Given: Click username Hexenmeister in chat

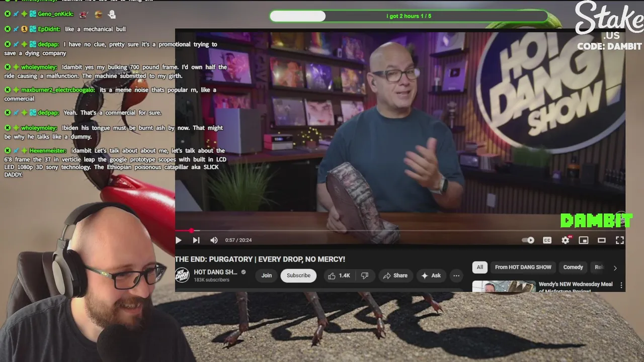Looking at the screenshot, I should click(47, 151).
